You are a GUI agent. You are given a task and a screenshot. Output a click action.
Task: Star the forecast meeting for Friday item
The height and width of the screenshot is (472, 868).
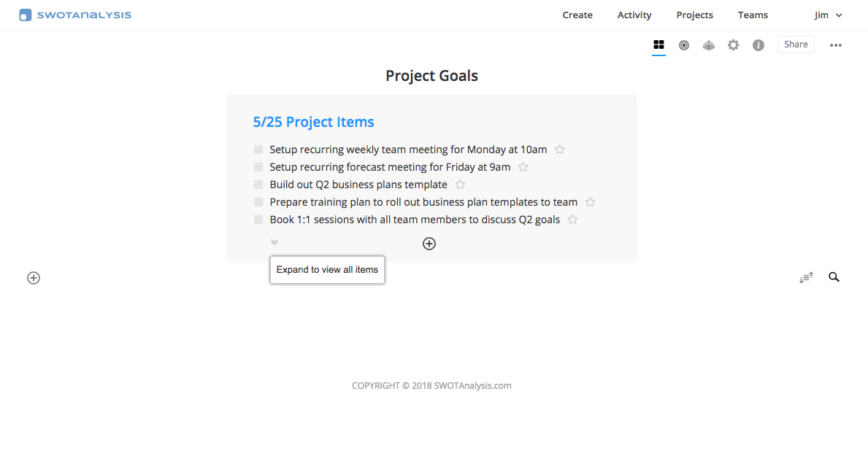(523, 167)
